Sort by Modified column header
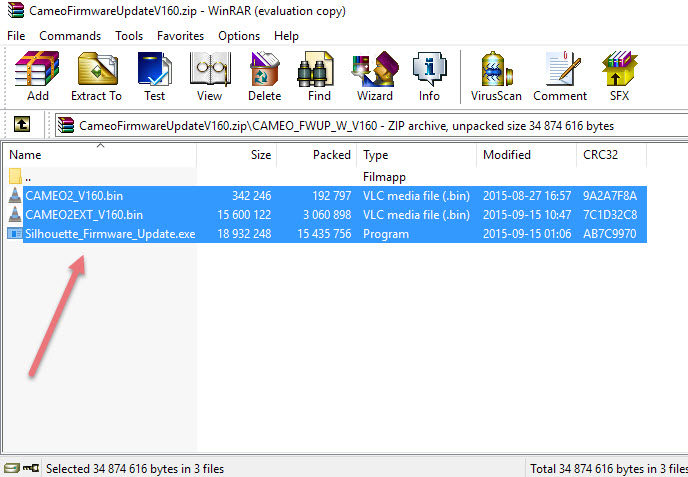The image size is (688, 477). tap(527, 155)
